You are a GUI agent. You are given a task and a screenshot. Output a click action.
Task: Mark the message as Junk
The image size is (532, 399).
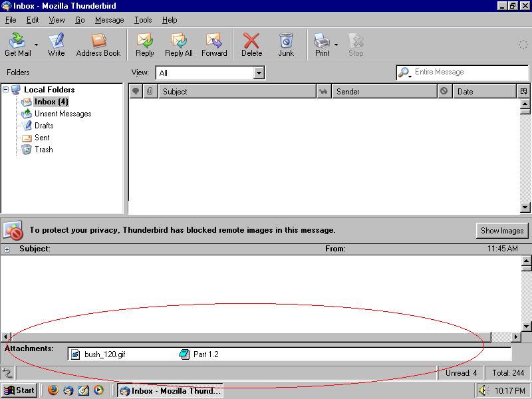point(286,45)
